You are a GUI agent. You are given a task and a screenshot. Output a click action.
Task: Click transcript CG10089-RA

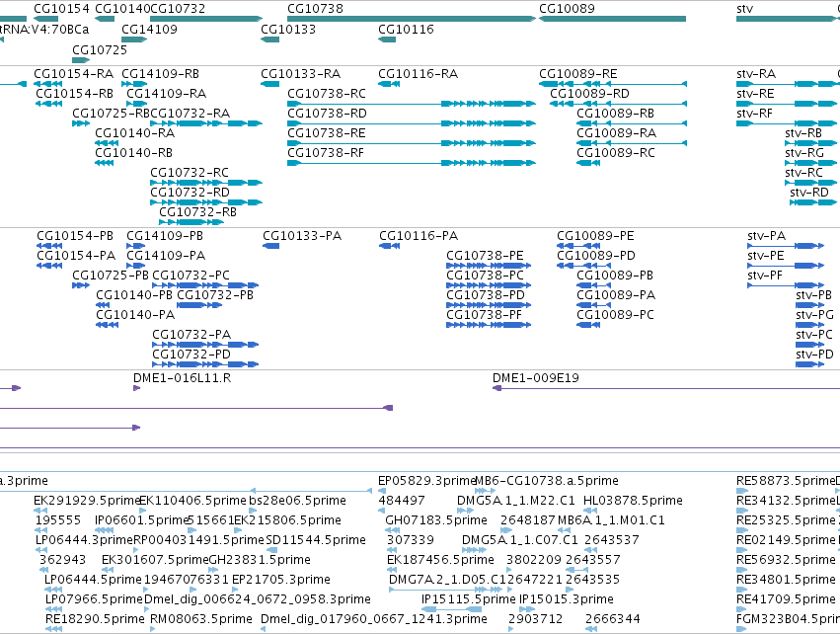617,133
